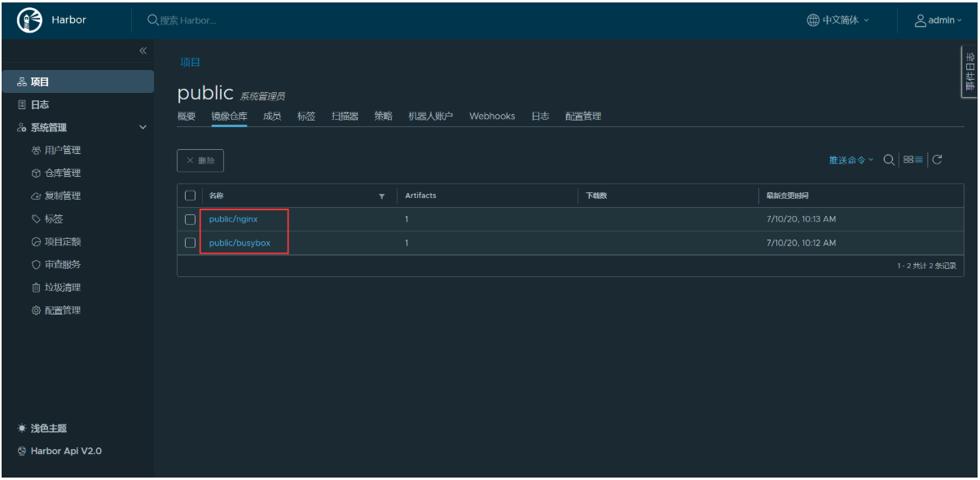Tick the select-all checkbox in the table header
The width and height of the screenshot is (980, 480).
(x=191, y=196)
